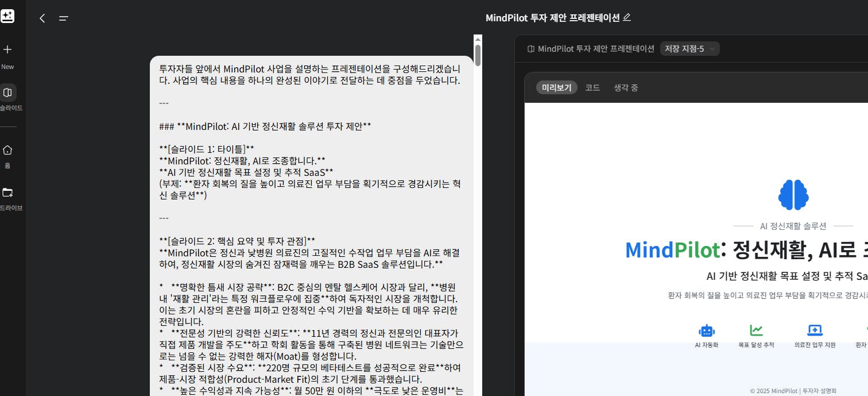
Task: Switch to the 생각 중 tab
Action: coord(626,87)
